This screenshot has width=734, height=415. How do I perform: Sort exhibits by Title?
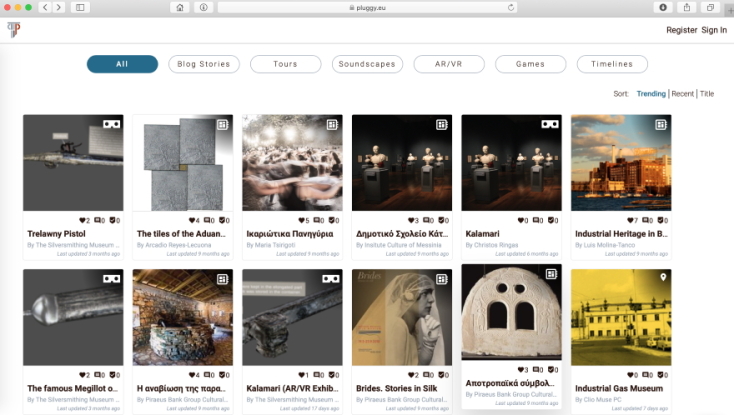point(707,94)
